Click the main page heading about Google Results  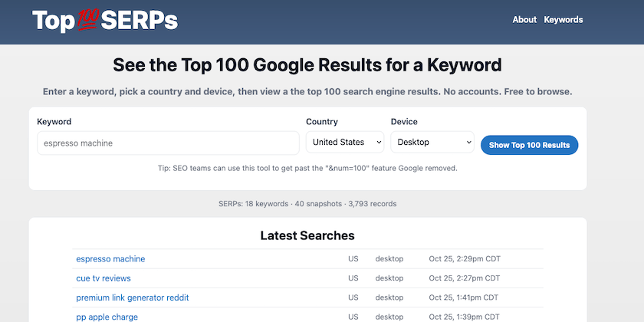(307, 64)
